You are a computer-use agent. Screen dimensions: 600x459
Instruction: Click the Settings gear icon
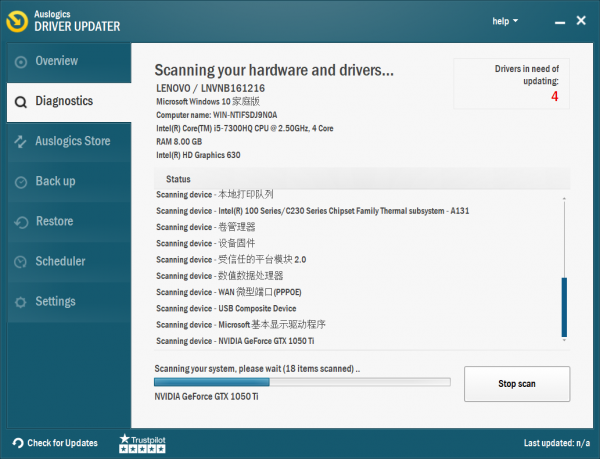21,302
